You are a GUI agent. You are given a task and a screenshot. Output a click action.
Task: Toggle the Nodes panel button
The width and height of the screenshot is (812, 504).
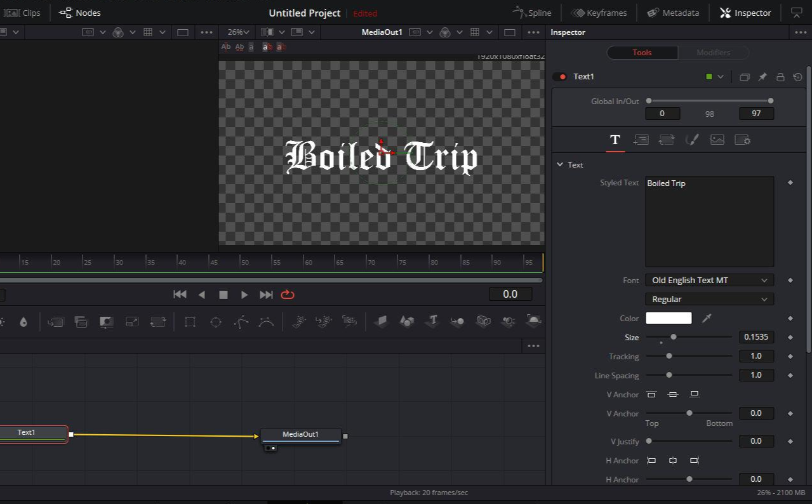80,13
